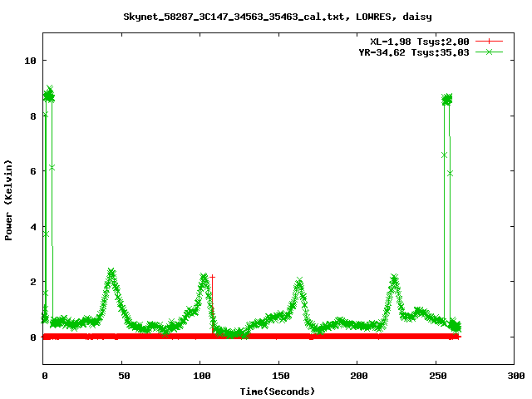Viewport: 532px width, 399px height.
Task: Click the Power (Kelvin) axis label
Action: click(8, 200)
